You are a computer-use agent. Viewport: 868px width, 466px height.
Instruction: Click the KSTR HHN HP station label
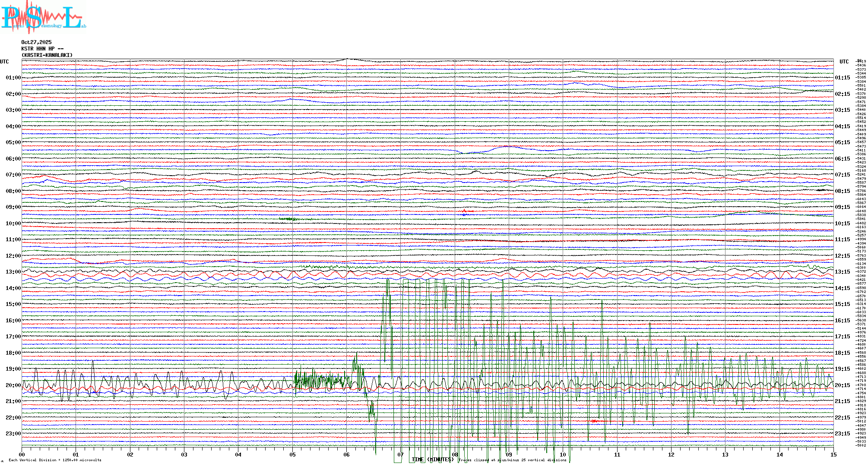click(42, 49)
